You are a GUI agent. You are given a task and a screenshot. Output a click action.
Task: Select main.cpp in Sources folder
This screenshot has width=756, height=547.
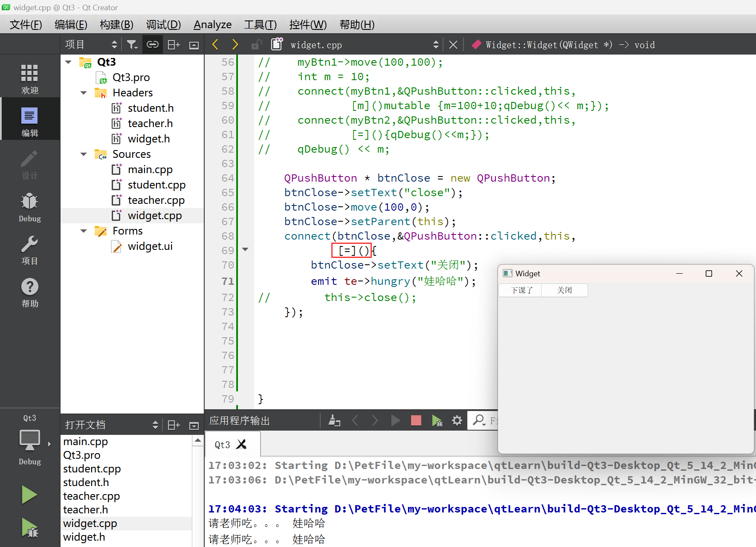point(150,170)
